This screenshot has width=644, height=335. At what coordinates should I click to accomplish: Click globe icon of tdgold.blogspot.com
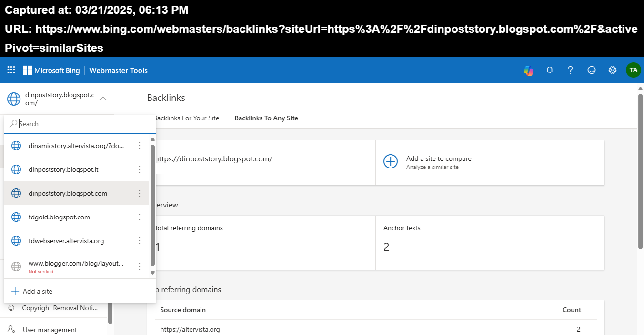point(16,217)
